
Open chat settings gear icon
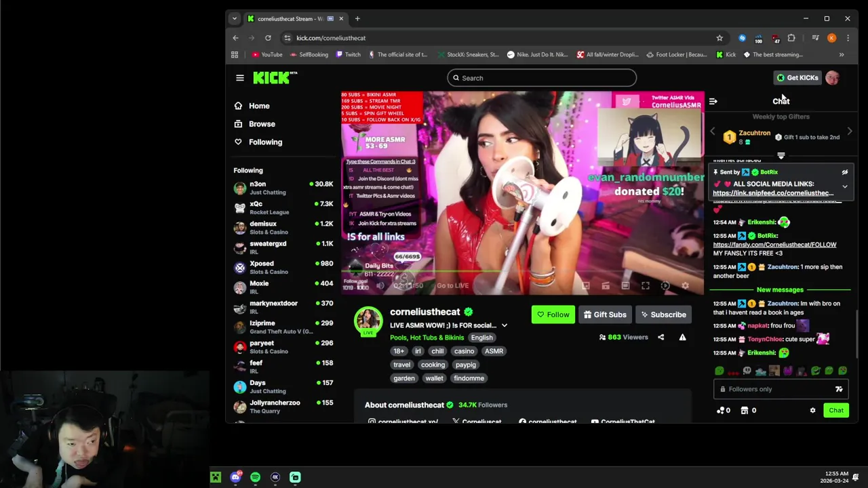pyautogui.click(x=812, y=410)
